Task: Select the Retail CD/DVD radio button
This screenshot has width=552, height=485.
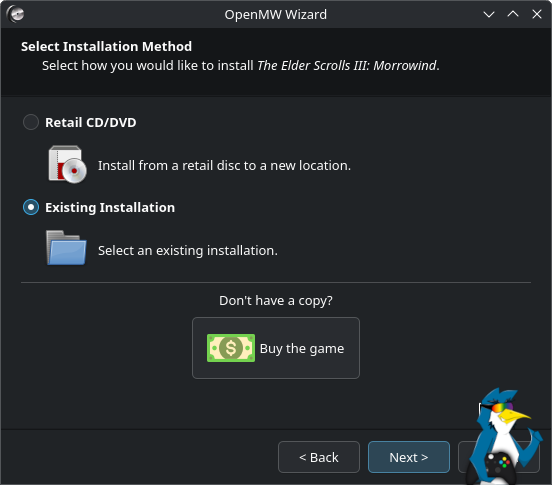Action: 31,122
